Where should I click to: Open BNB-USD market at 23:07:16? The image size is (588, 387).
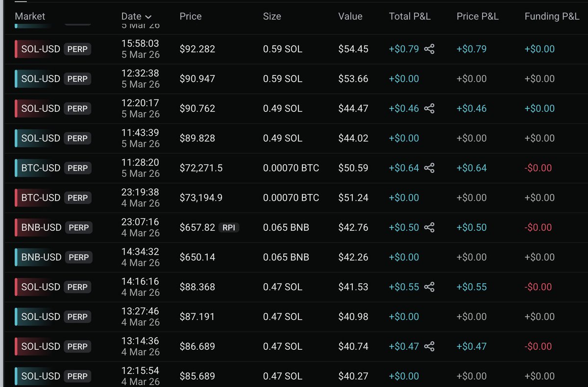(x=41, y=227)
